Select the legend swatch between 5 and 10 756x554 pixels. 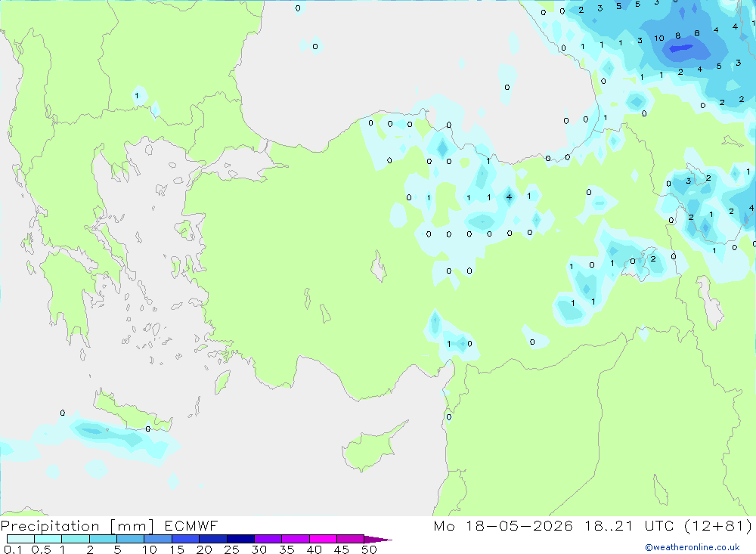coord(130,539)
